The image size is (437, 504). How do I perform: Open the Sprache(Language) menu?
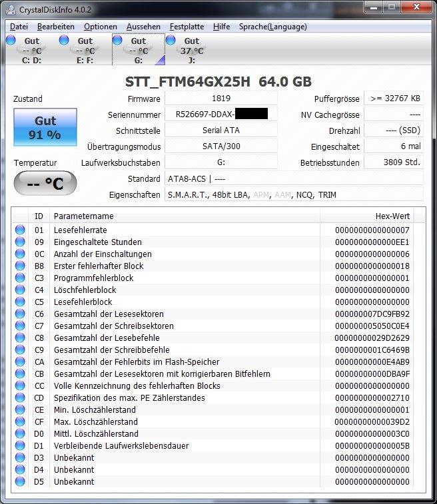point(272,27)
